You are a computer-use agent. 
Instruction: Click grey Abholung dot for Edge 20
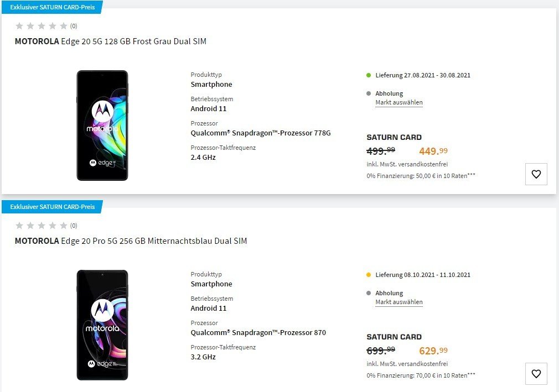coord(369,93)
